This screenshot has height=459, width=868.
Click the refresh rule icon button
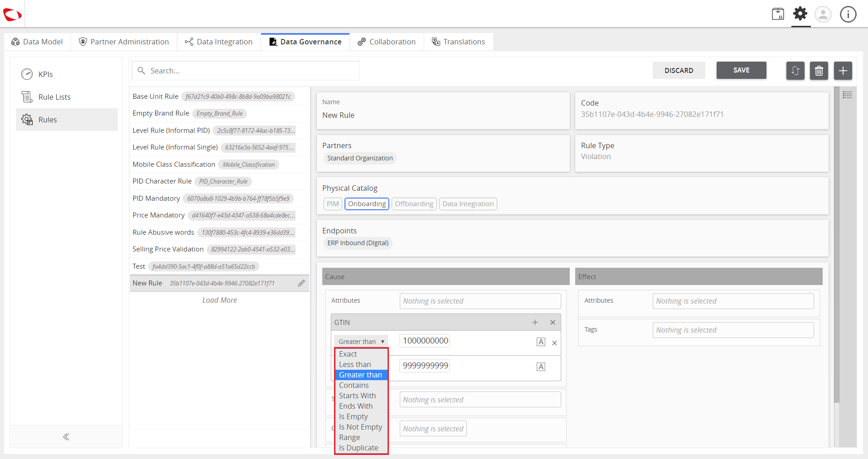(x=795, y=71)
